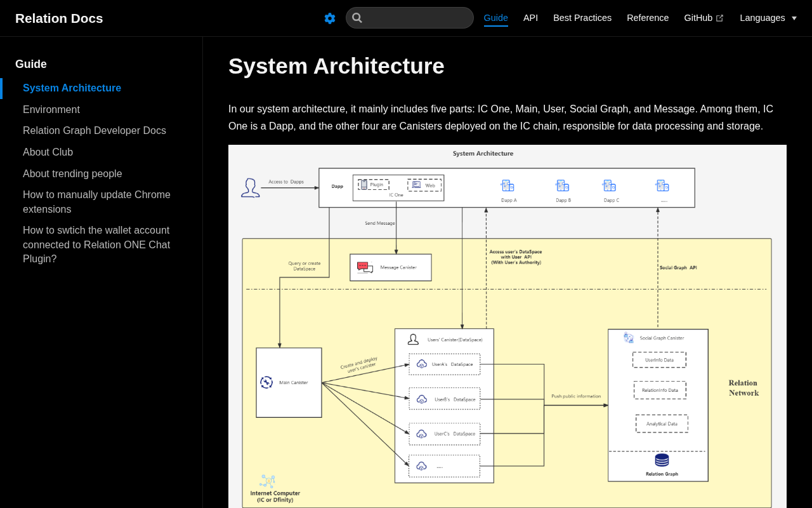This screenshot has width=812, height=508.
Task: Click the user silhouette icon in diagram
Action: tap(250, 188)
